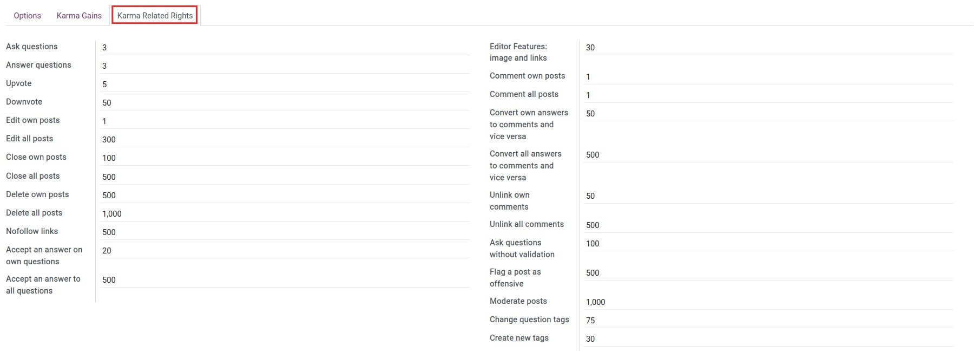Image resolution: width=980 pixels, height=358 pixels.
Task: Click the Comment own posts field
Action: coord(768,77)
